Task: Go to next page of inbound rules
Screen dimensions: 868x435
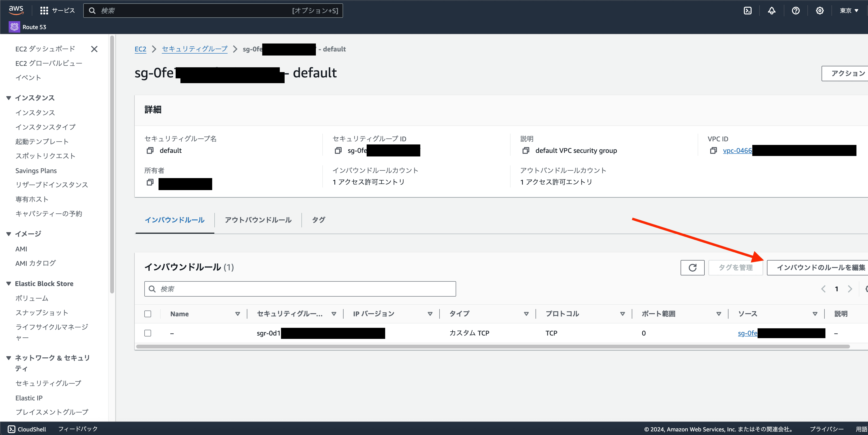Action: point(850,289)
